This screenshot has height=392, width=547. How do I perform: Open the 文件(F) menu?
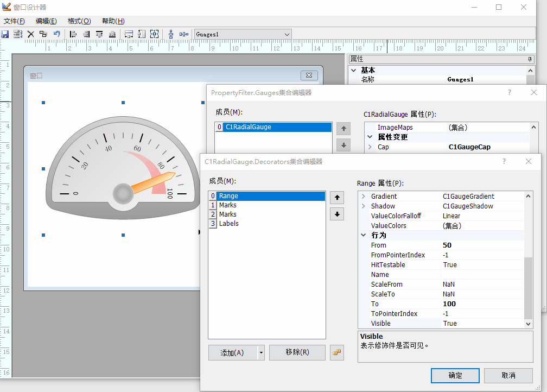[x=14, y=21]
